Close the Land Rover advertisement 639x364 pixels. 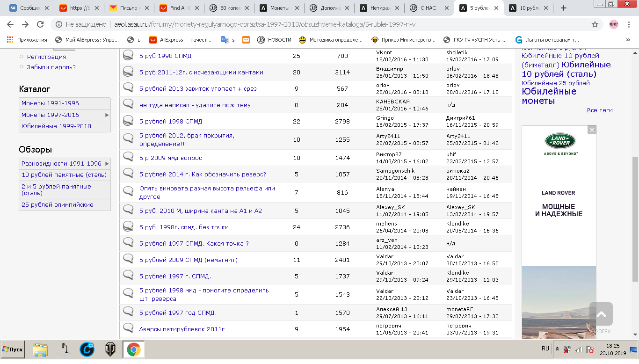pos(592,130)
